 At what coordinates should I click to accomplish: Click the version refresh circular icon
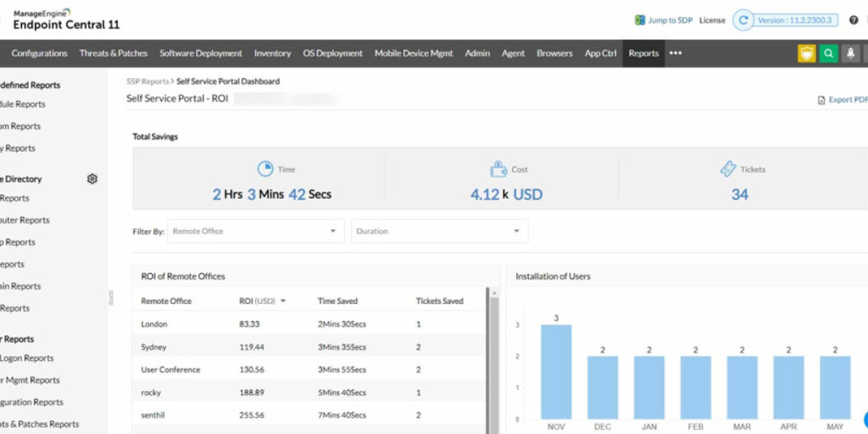742,20
